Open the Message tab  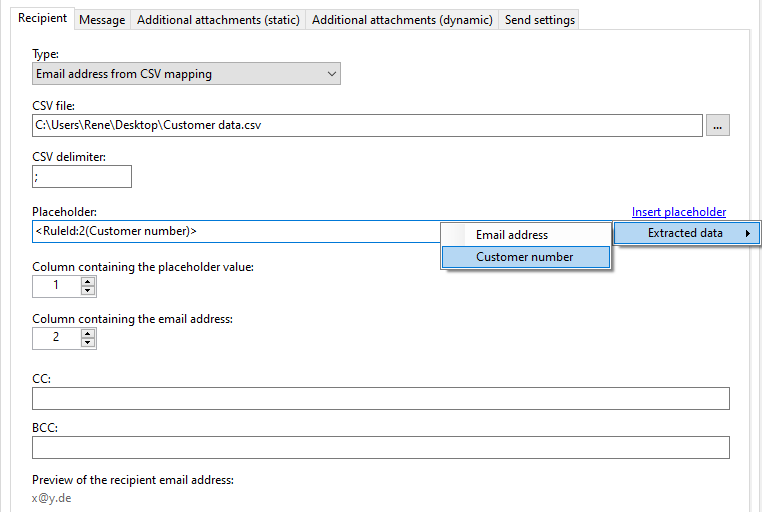[102, 20]
